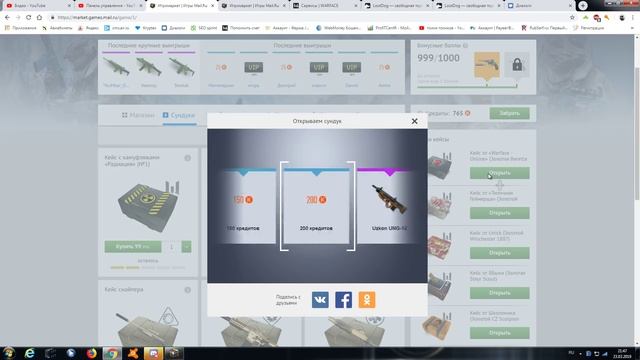This screenshot has height=360, width=640.
Task: Open the Winchester 1887 case with Открыть
Action: tap(500, 253)
